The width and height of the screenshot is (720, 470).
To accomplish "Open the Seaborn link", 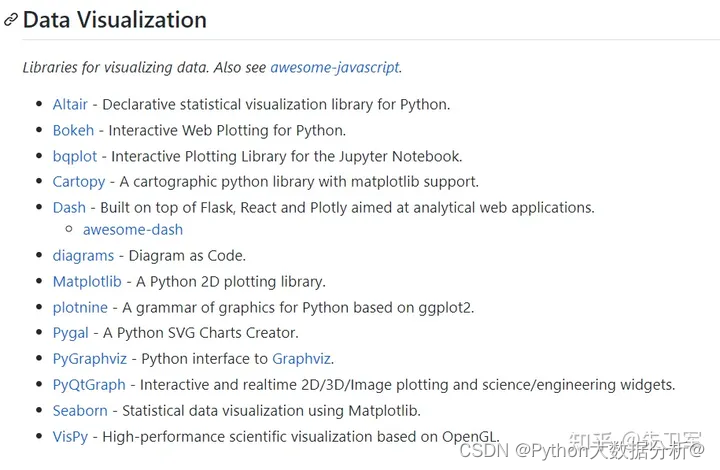I will [x=80, y=411].
